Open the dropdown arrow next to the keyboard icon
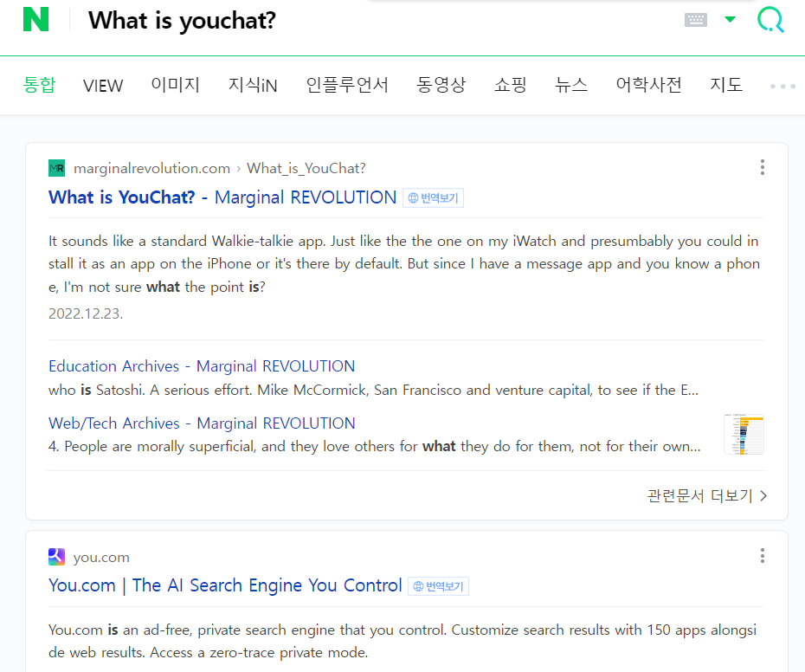The height and width of the screenshot is (672, 805). [x=728, y=19]
